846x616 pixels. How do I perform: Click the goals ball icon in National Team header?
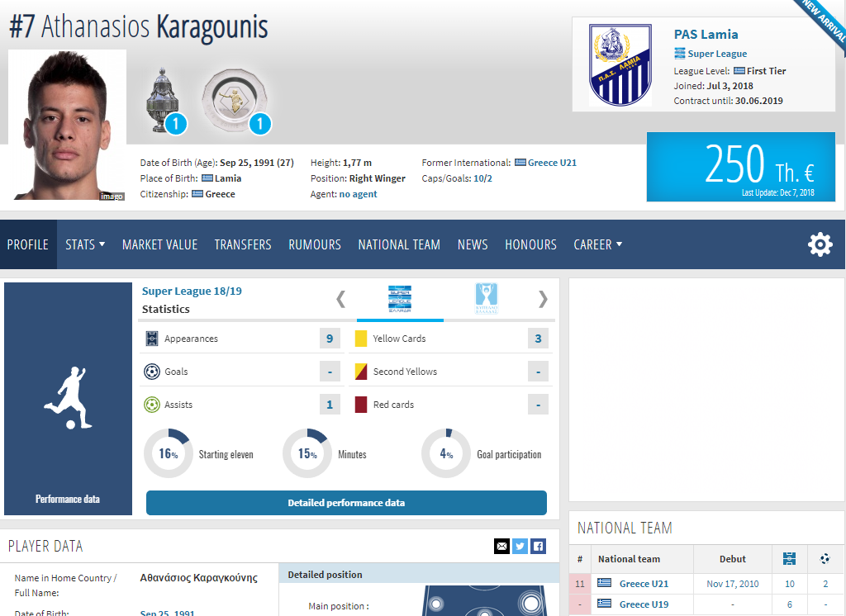[825, 559]
